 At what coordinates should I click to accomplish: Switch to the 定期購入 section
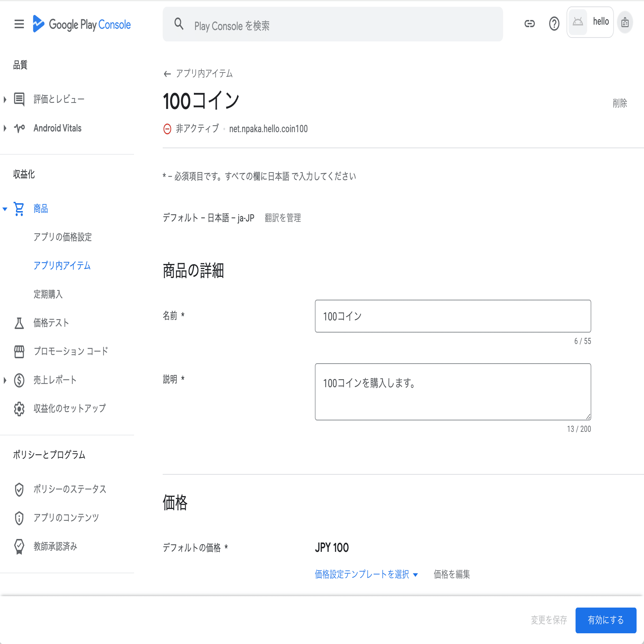coord(48,294)
